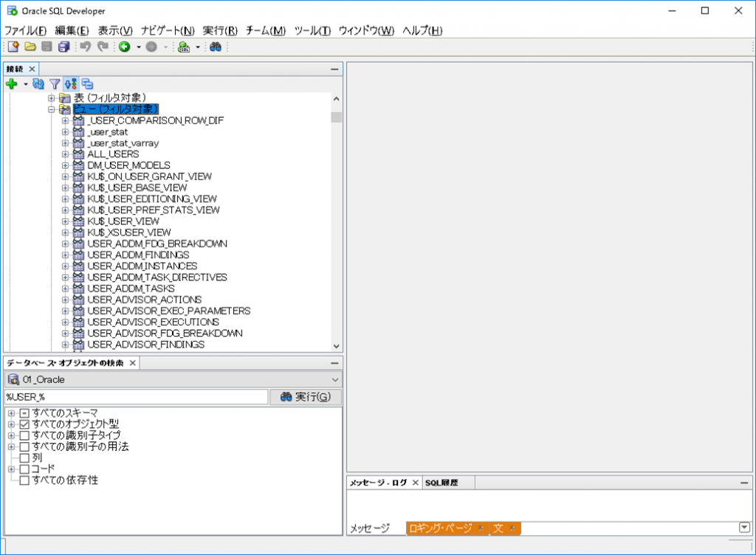The height and width of the screenshot is (555, 756).
Task: Click the connections tree scrollbar down arrow
Action: pyautogui.click(x=336, y=346)
